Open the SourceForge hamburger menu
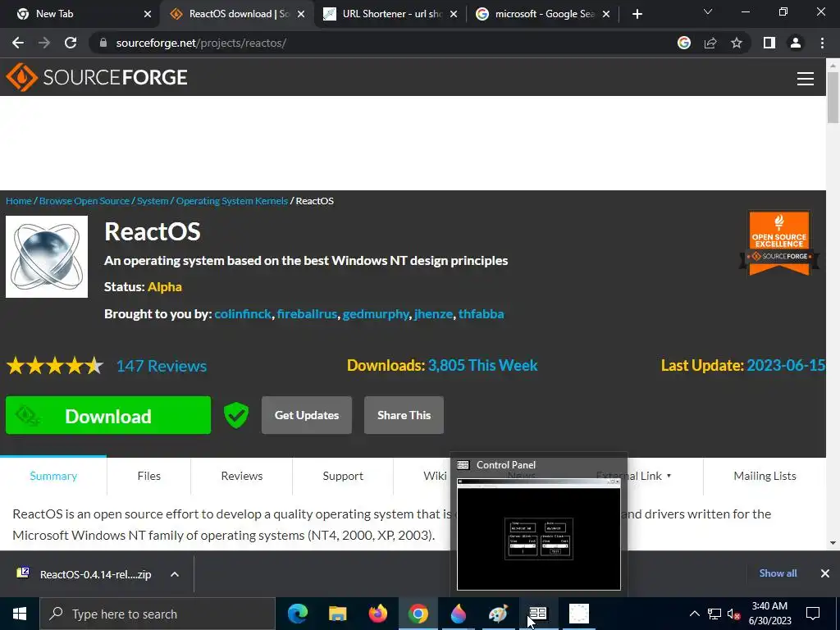This screenshot has height=630, width=840. coord(806,78)
